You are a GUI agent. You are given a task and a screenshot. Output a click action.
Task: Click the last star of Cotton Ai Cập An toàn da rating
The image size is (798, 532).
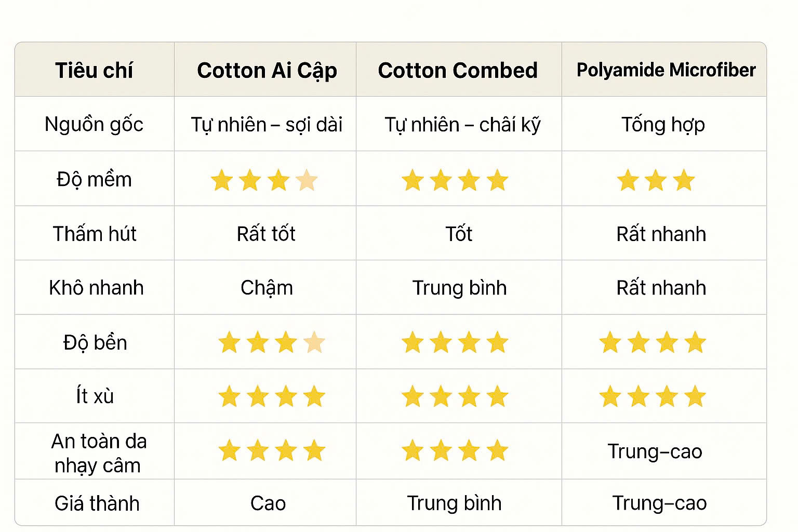pyautogui.click(x=314, y=450)
